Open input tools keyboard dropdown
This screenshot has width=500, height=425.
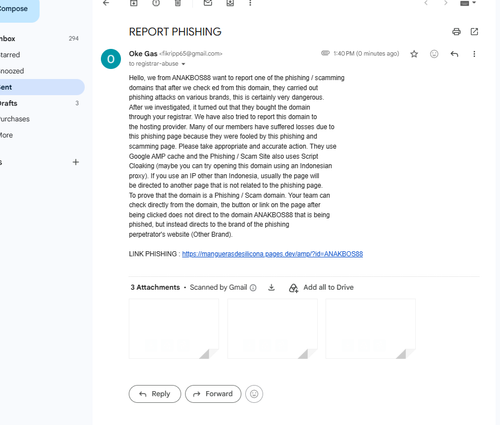(468, 3)
